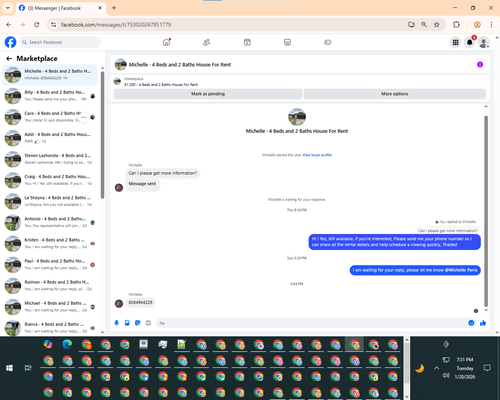Click 'Can I please get more information?' message
The width and height of the screenshot is (500, 400).
pyautogui.click(x=163, y=173)
